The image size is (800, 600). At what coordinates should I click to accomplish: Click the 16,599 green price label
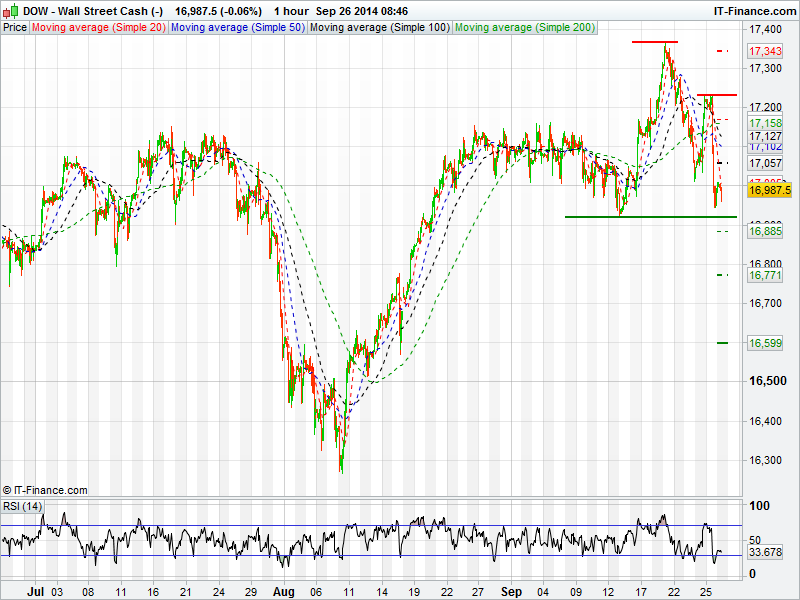click(765, 343)
